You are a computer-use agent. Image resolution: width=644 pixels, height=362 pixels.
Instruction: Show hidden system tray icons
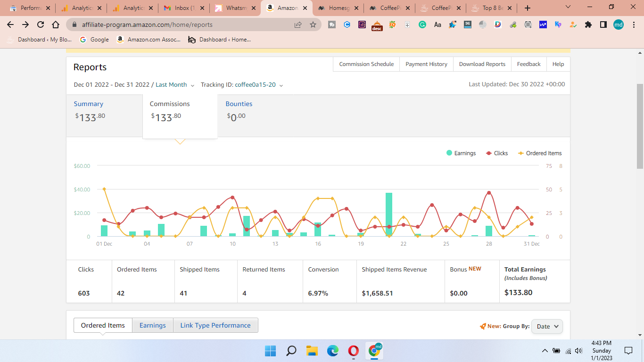545,351
